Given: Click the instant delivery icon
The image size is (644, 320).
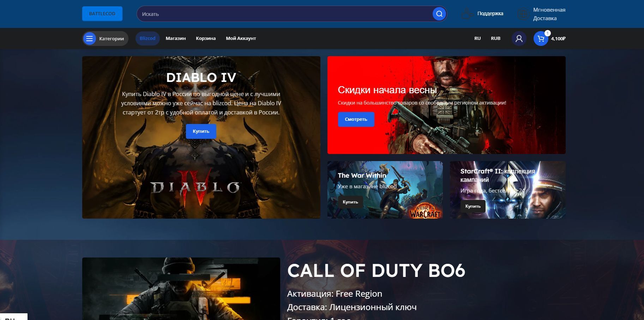Looking at the screenshot, I should click(x=523, y=14).
